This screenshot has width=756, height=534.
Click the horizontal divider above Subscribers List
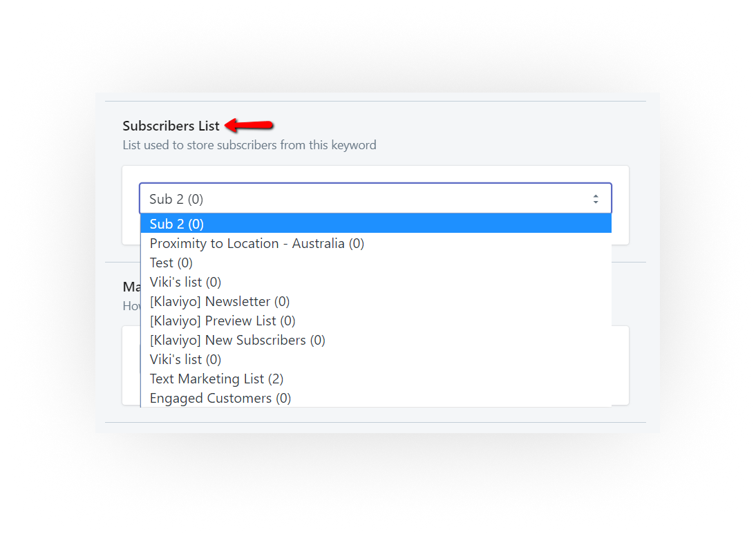[376, 102]
